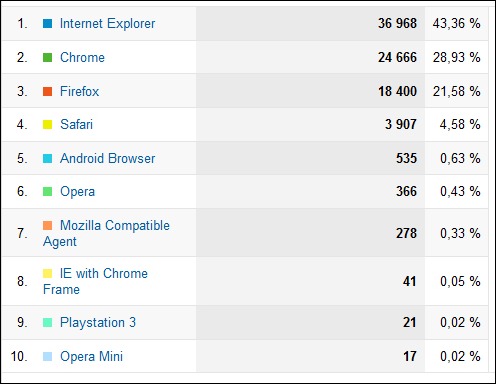Viewport: 496px width, 384px height.
Task: Click blue swatch beside Internet Explorer
Action: coord(47,24)
